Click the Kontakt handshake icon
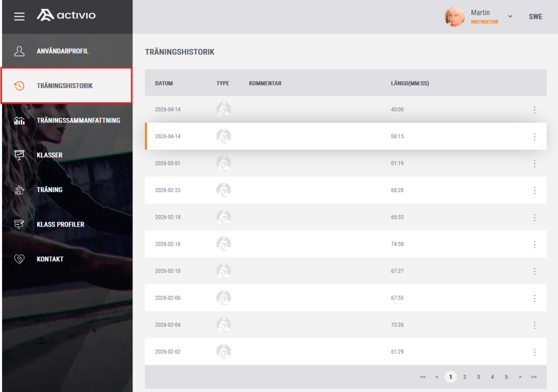Screen dimensions: 558x392 point(19,259)
